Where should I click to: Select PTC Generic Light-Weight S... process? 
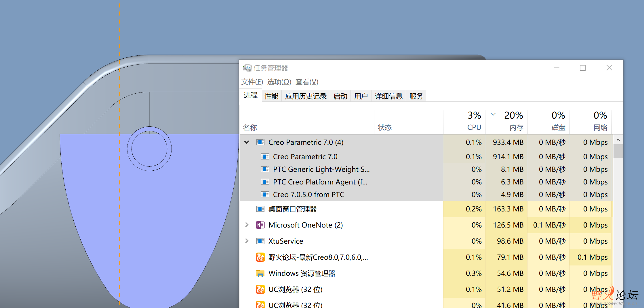426,169
